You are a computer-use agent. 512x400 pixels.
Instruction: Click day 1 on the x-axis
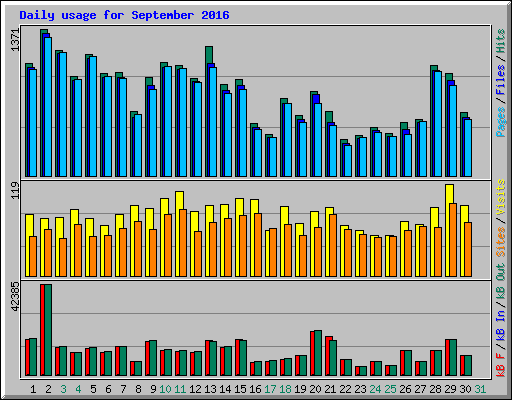point(33,389)
